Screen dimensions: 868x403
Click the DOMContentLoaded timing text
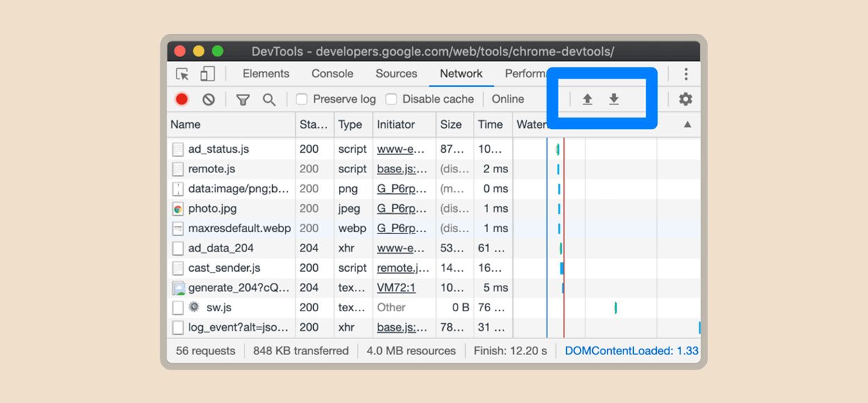coord(632,351)
